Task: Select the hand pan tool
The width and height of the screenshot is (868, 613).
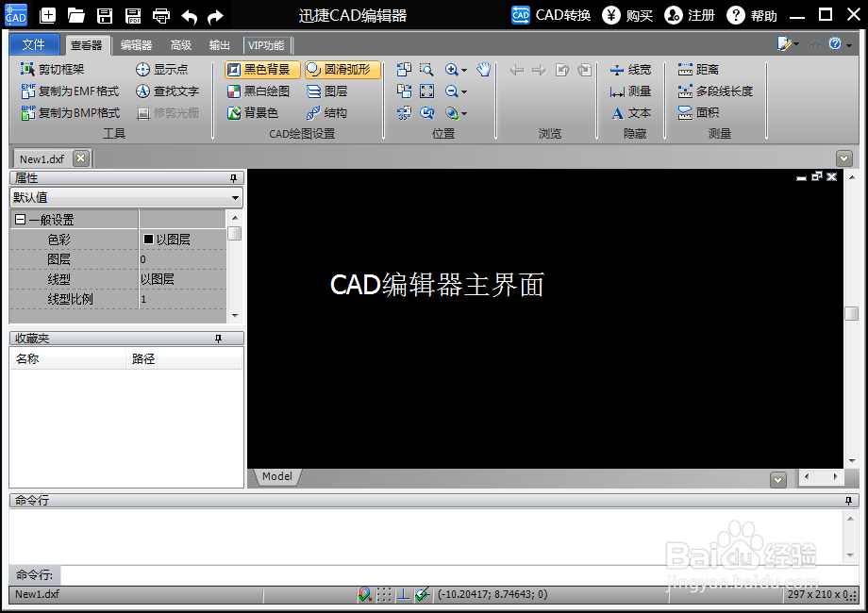Action: click(483, 68)
